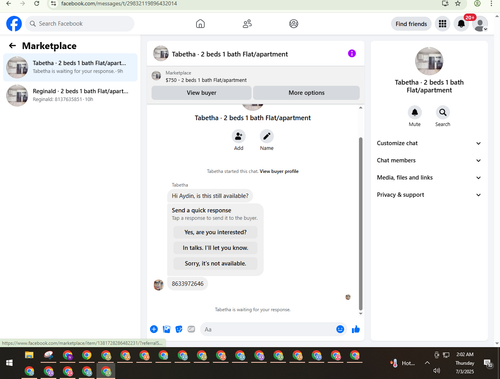Reload the page in the browser

tap(37, 4)
